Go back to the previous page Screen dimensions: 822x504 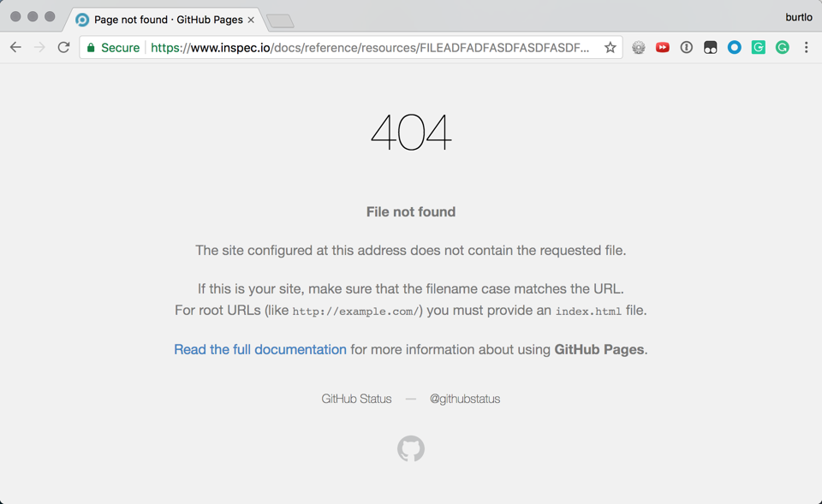(15, 48)
